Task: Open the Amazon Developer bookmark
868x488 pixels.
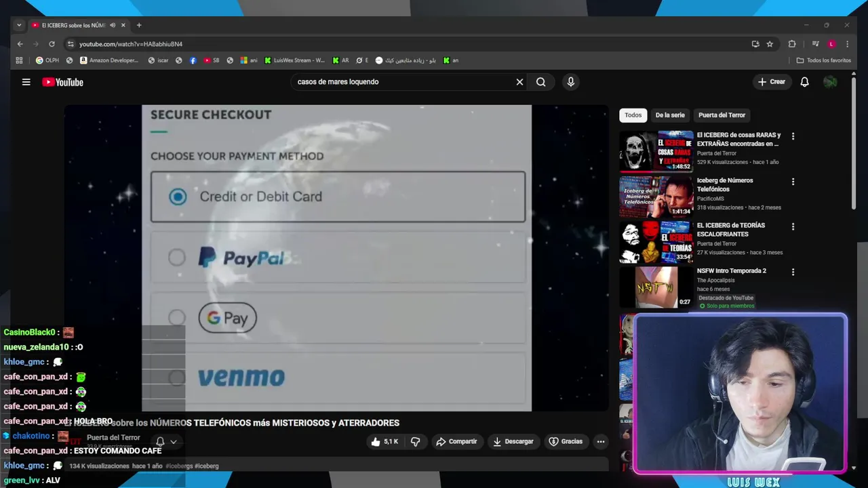Action: [x=108, y=60]
